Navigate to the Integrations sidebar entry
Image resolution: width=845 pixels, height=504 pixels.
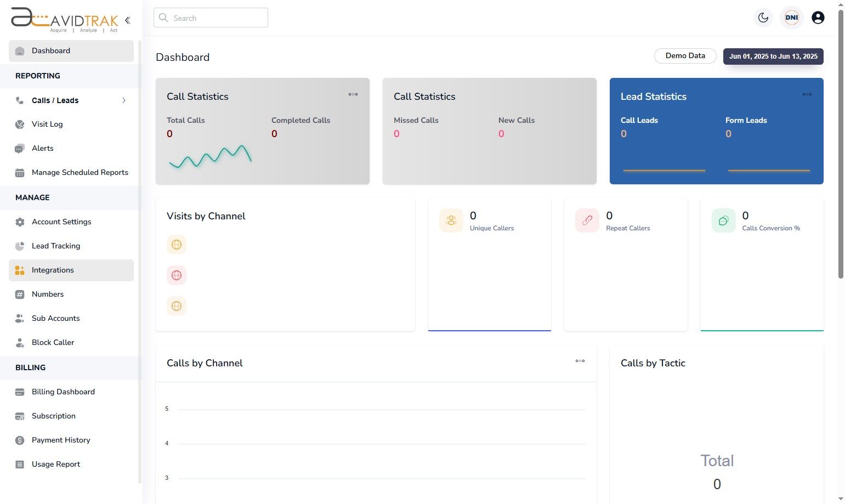53,270
